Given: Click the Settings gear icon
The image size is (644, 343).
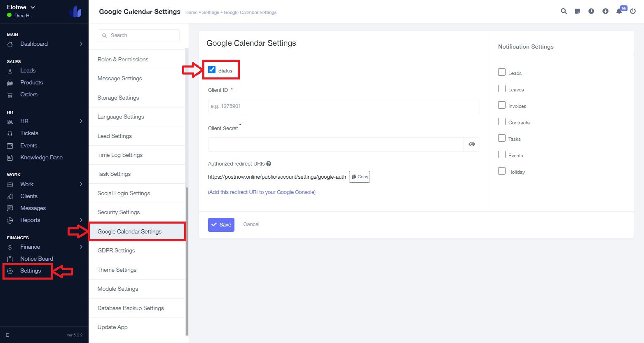Looking at the screenshot, I should coord(10,271).
